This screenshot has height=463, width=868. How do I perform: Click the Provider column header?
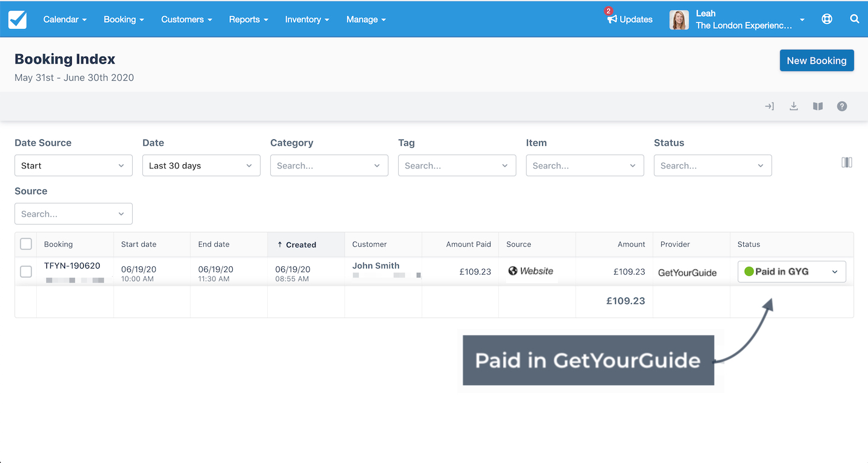tap(691, 244)
